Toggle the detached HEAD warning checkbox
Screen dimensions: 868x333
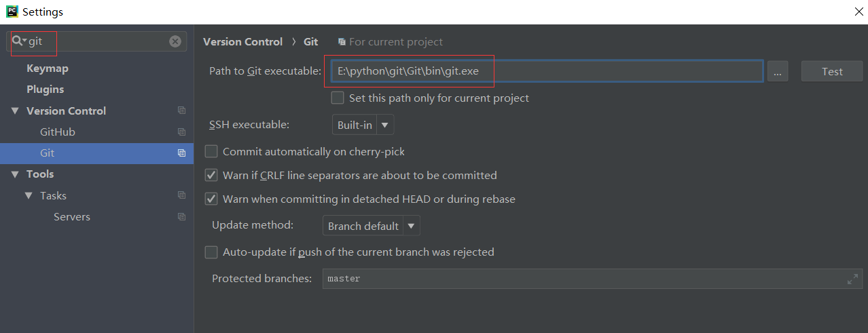click(x=211, y=199)
